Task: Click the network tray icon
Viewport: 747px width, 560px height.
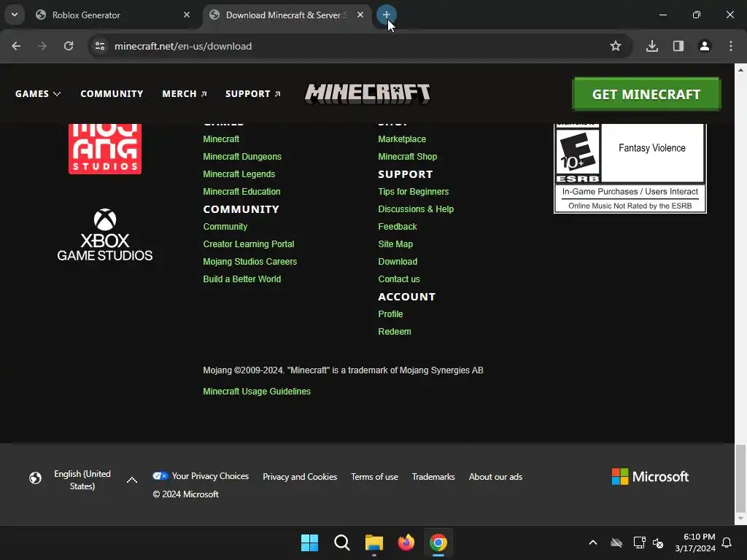Action: coord(639,542)
